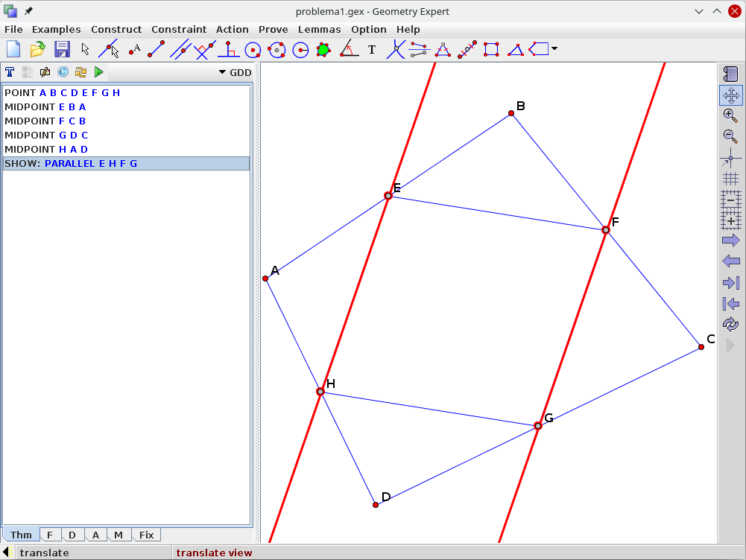Pick the square construction tool
The width and height of the screenshot is (746, 560).
(491, 49)
